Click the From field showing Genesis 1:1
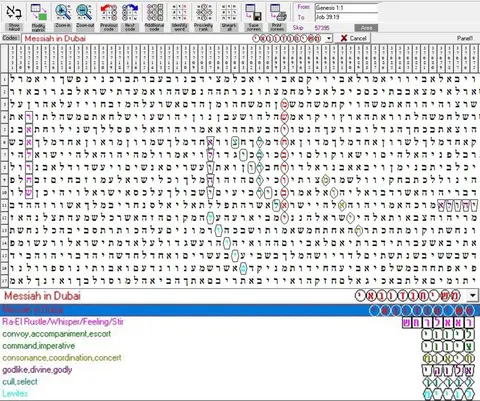 coord(346,7)
